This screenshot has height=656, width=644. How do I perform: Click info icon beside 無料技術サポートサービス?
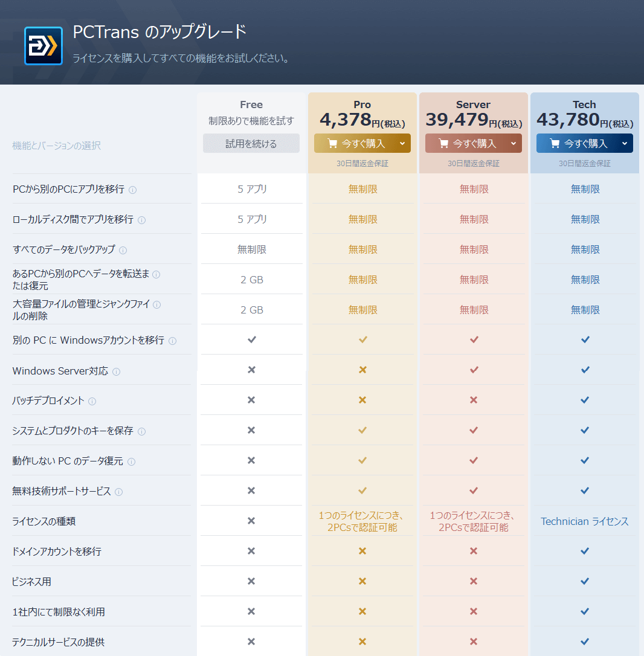point(119,492)
